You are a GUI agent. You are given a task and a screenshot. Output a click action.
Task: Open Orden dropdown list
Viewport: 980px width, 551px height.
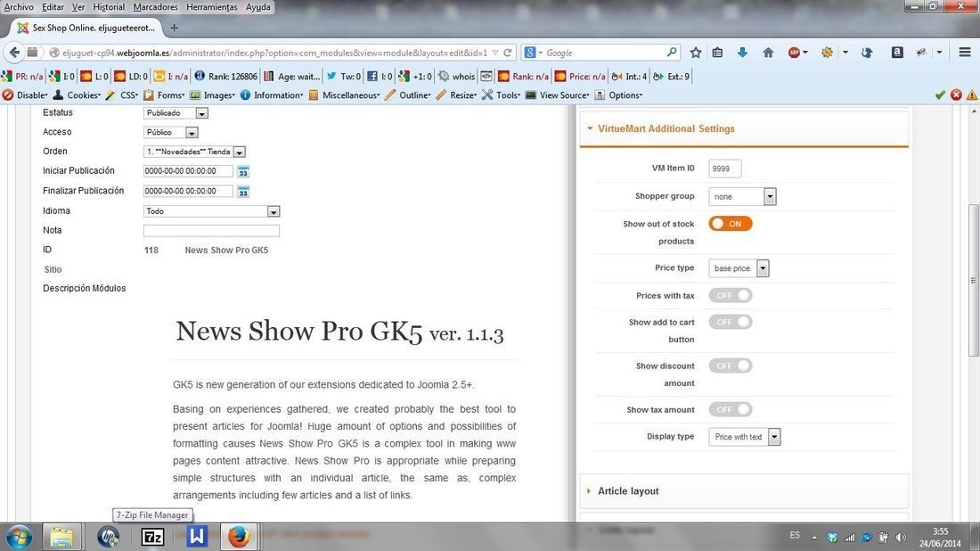click(194, 152)
